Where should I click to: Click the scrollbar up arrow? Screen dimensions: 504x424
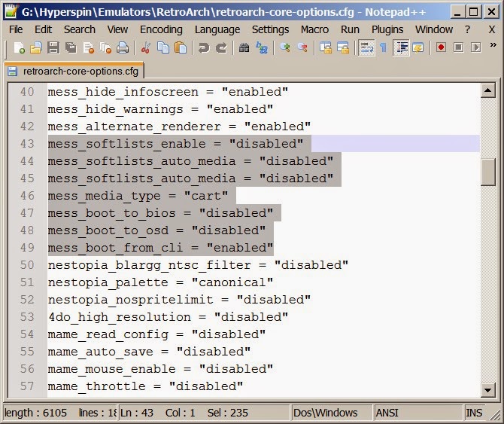[x=487, y=90]
